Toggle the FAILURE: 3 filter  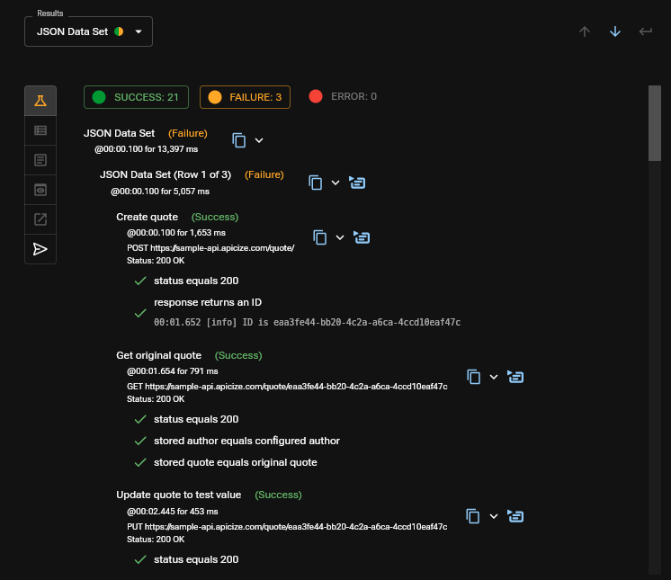pos(245,97)
